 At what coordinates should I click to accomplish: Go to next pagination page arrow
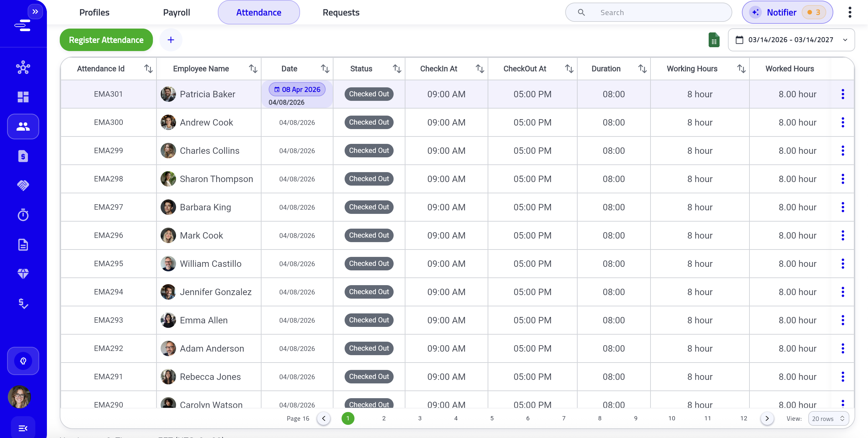pos(767,418)
